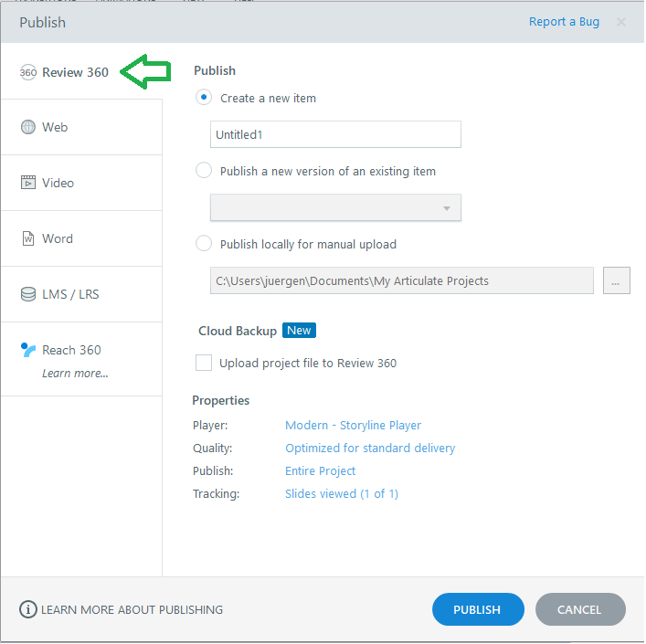Select Publish a new version radio option
The width and height of the screenshot is (646, 644).
(204, 171)
